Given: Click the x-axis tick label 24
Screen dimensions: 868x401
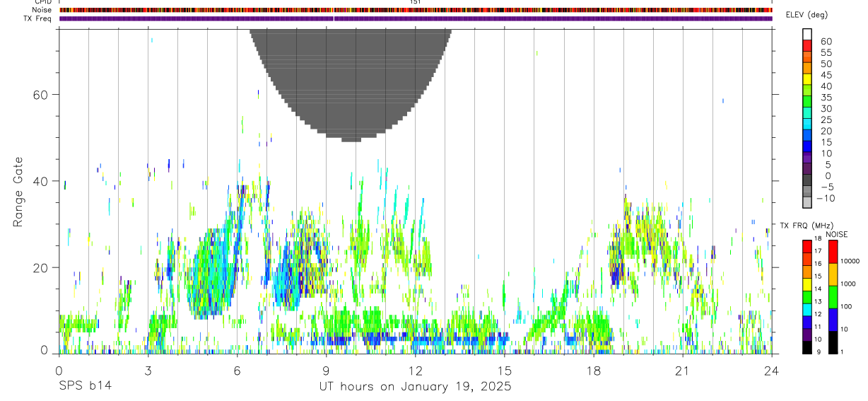Looking at the screenshot, I should [772, 370].
